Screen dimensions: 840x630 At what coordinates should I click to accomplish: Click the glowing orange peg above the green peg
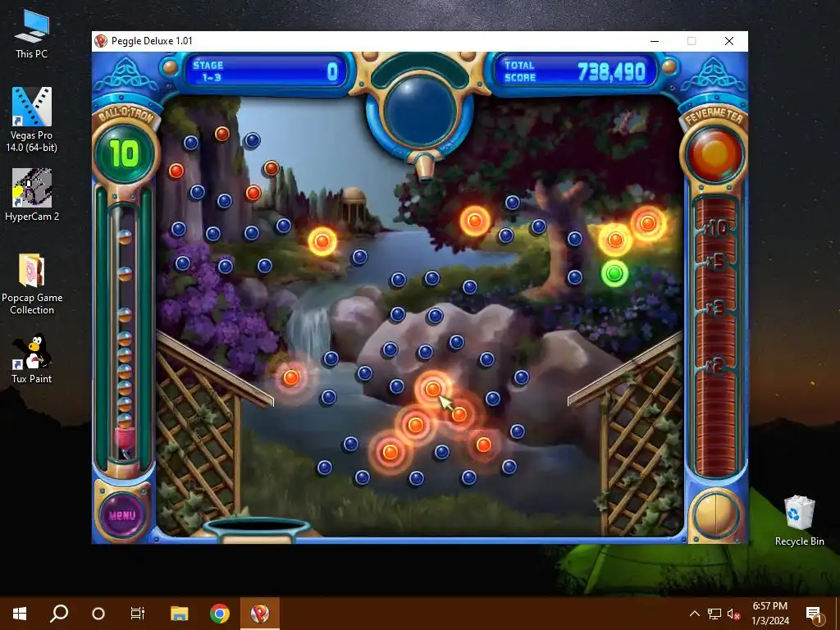point(615,240)
